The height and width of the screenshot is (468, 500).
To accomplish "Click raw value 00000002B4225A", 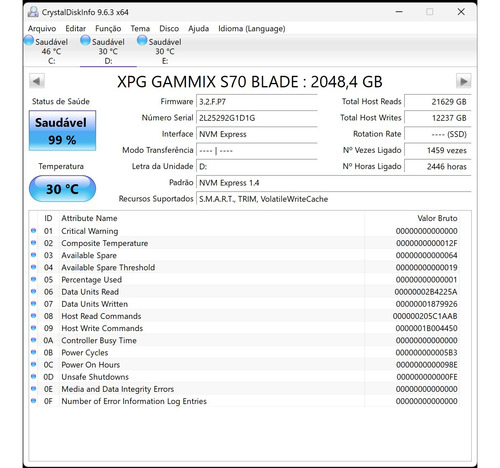I will click(x=426, y=292).
